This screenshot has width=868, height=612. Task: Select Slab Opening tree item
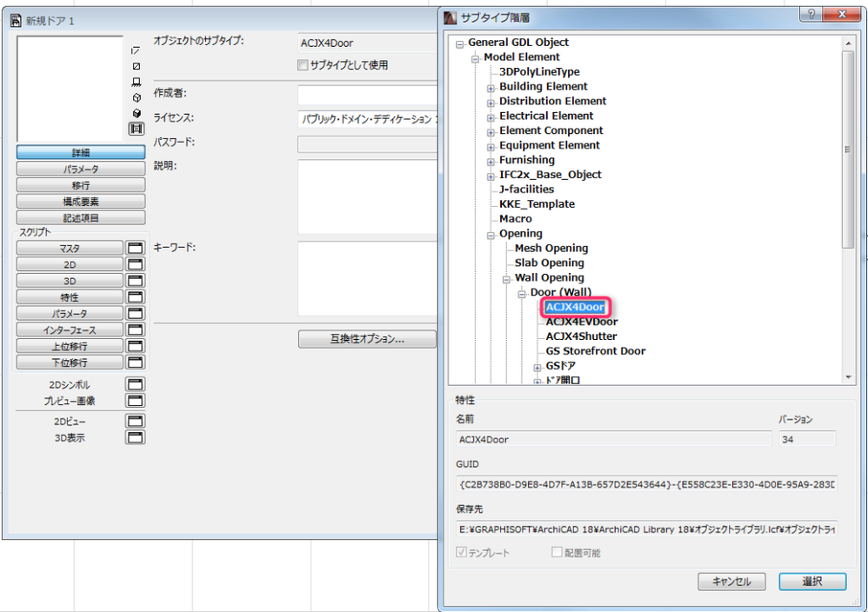click(549, 263)
